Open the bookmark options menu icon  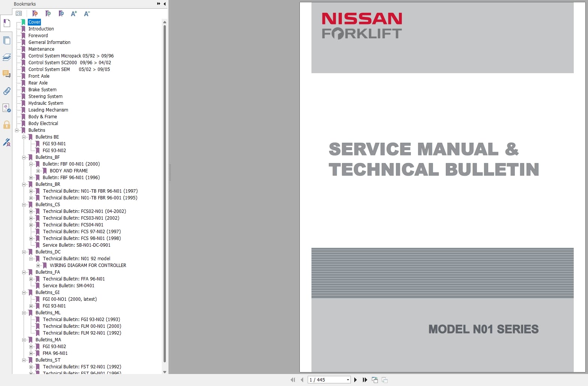tap(19, 14)
